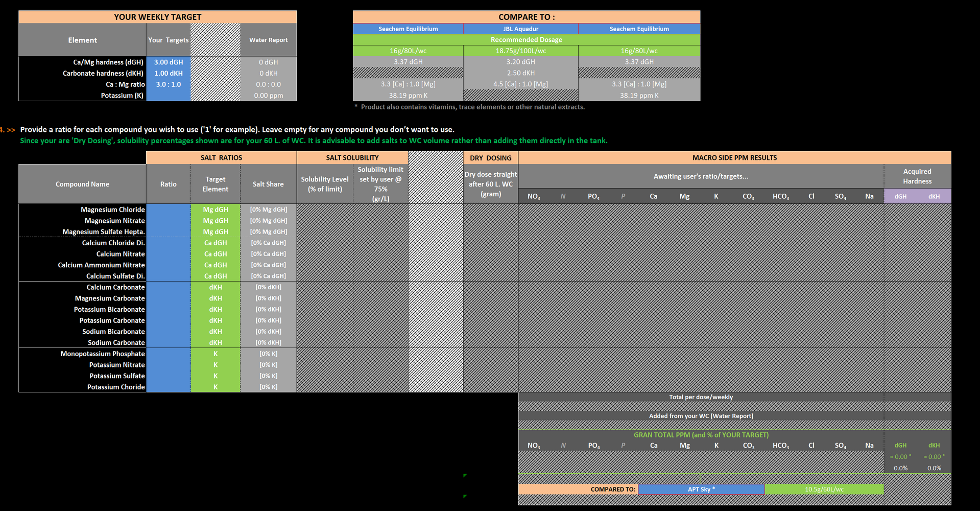Click the Ratio cell for Sodium Carbonate

pos(169,342)
